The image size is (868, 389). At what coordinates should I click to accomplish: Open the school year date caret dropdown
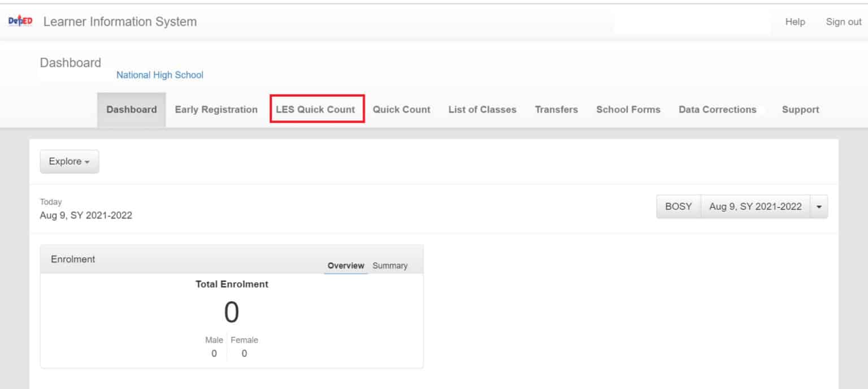click(x=819, y=207)
